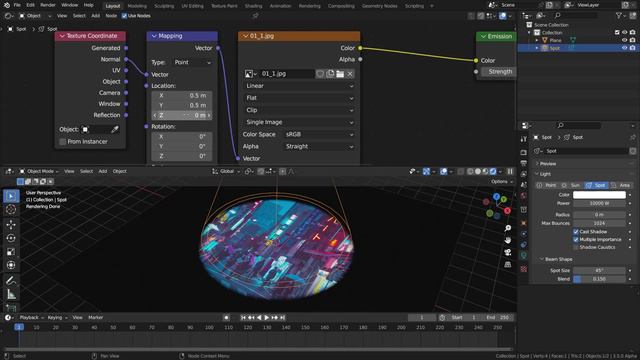Activate the Rotate tool in viewport toolbar

tap(11, 238)
